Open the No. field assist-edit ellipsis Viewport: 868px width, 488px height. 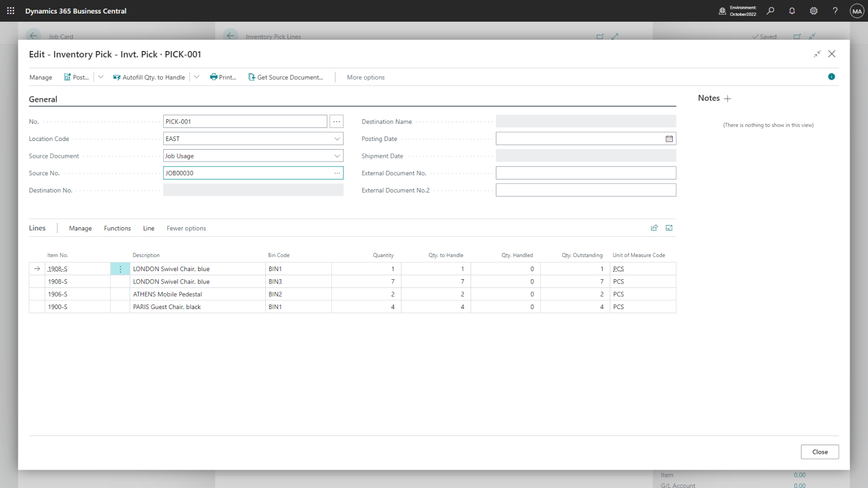pos(336,121)
